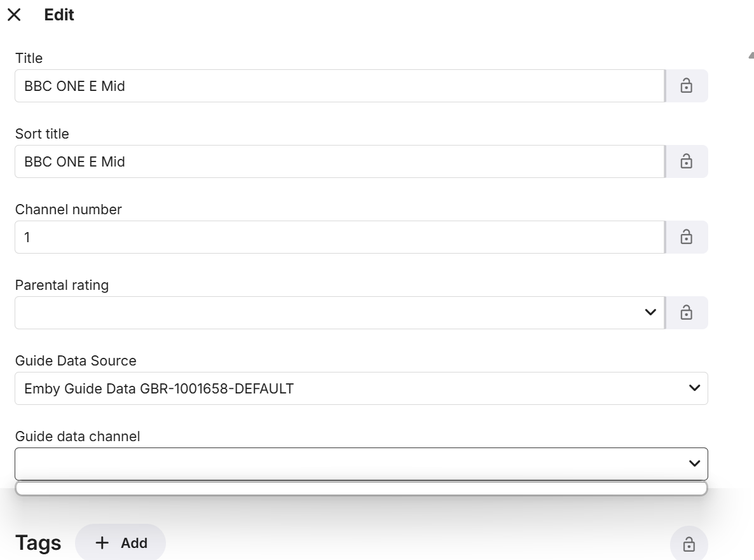Click the Guide Data Source chevron icon
The height and width of the screenshot is (560, 754).
(x=694, y=388)
